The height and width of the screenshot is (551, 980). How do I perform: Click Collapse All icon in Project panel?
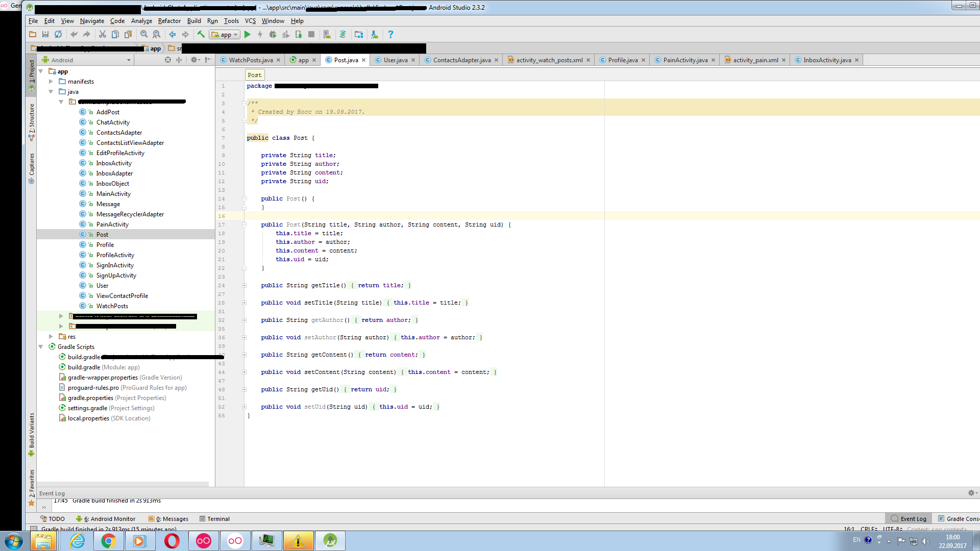coord(179,60)
